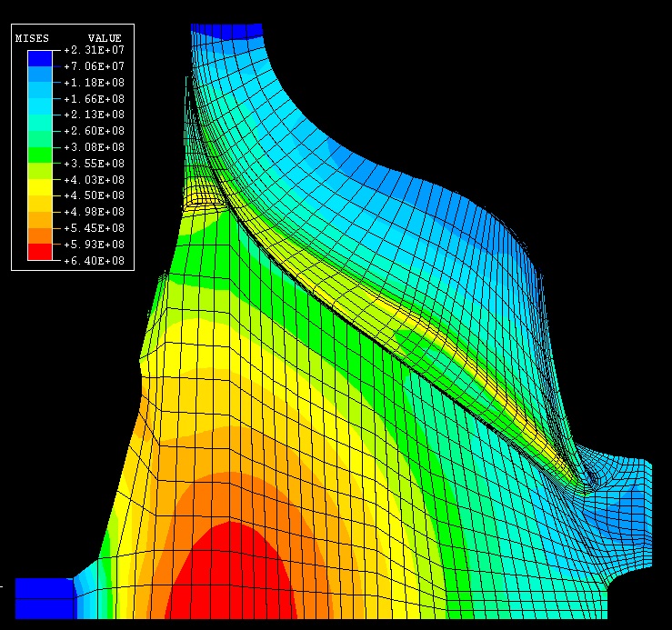672x630 pixels.
Task: Pick the red legend swatch at bottom
Action: 40,252
